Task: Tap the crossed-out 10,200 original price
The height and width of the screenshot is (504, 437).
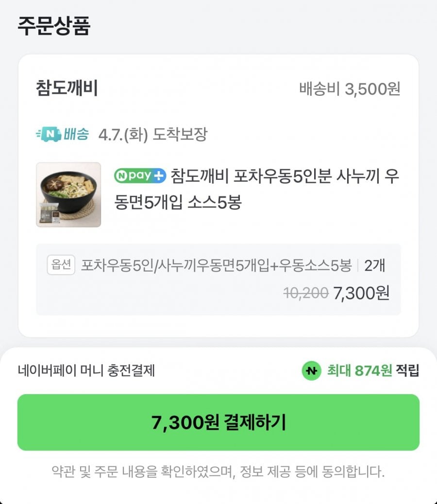Action: 305,293
